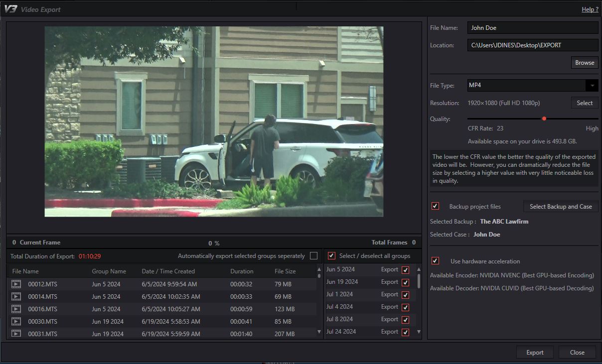The width and height of the screenshot is (602, 364).
Task: Sort by Date / Time Created column header
Action: (168, 271)
